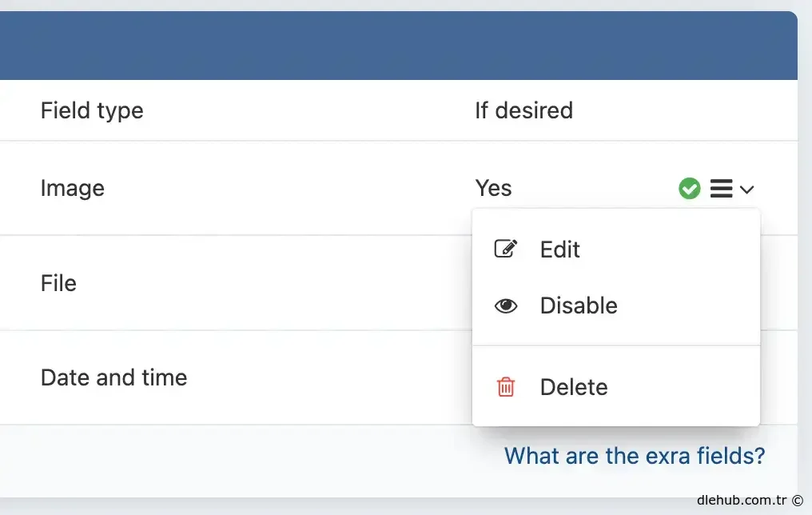Click the "If desired" column header
This screenshot has height=515, width=812.
click(523, 110)
